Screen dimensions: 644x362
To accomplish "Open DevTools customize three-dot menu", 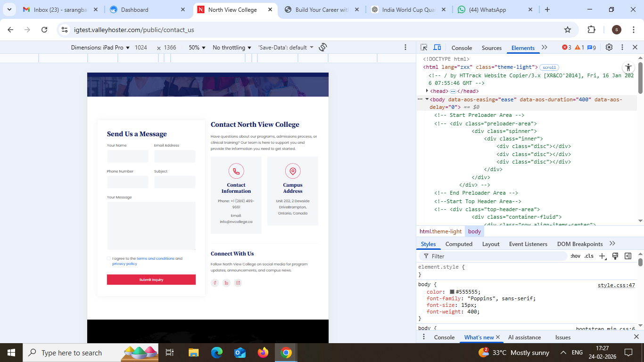I will click(x=622, y=47).
